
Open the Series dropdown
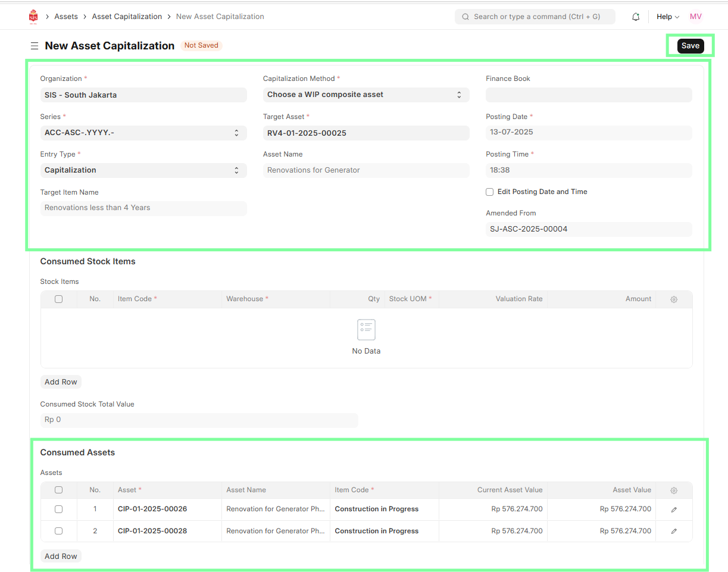point(143,133)
